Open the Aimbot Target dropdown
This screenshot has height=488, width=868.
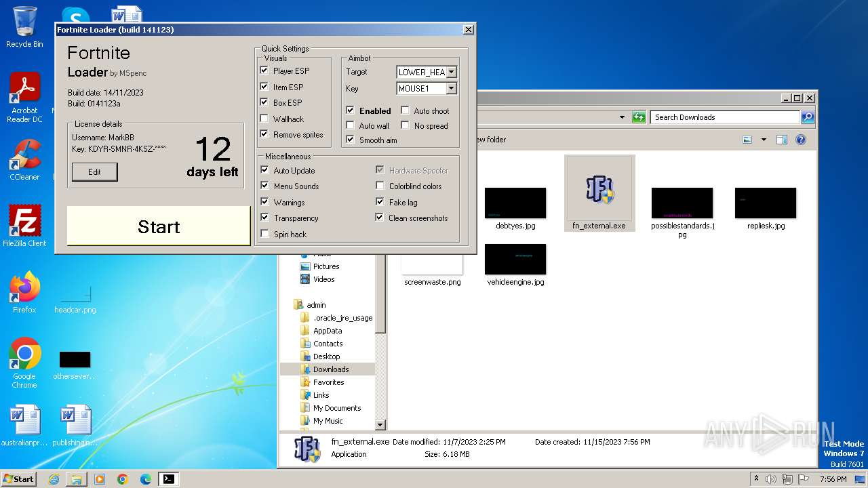pyautogui.click(x=452, y=72)
